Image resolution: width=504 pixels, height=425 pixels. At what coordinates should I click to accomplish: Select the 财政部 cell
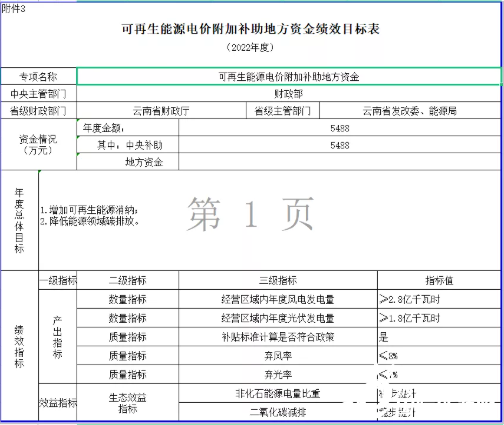[x=289, y=94]
